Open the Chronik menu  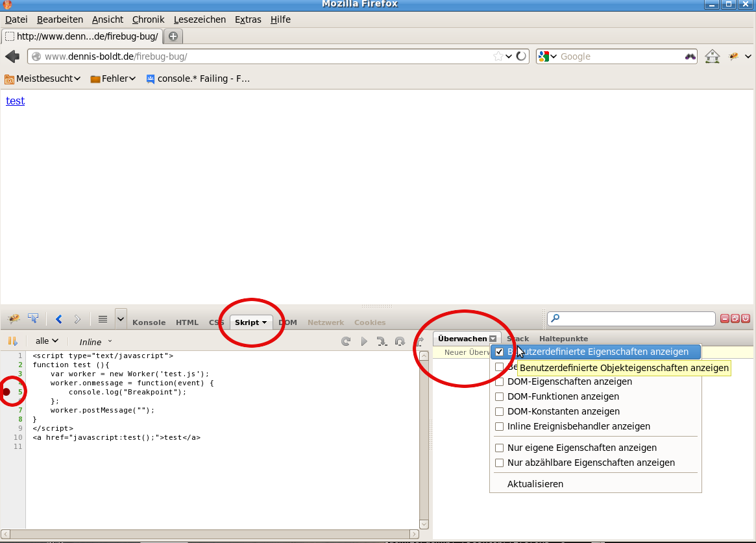tap(148, 19)
